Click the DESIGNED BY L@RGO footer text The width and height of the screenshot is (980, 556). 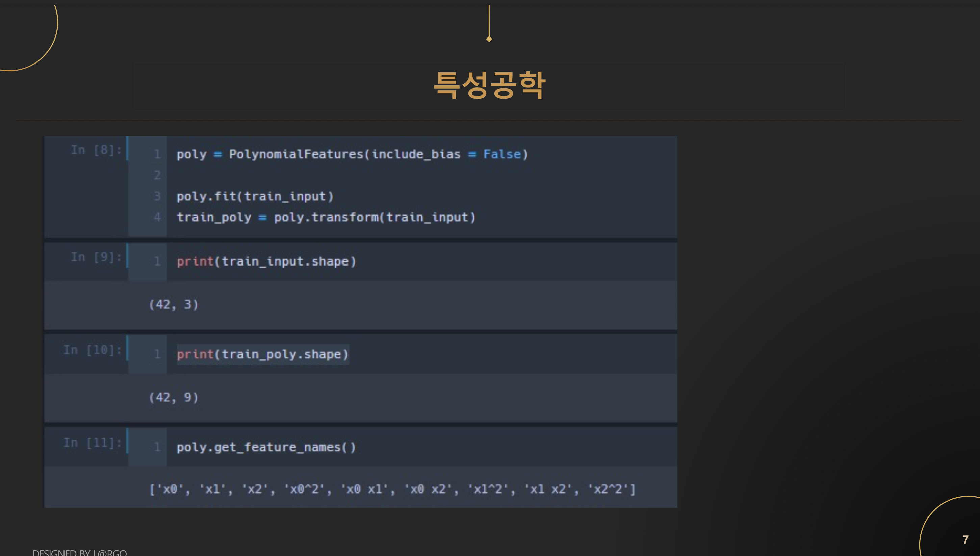(x=79, y=552)
